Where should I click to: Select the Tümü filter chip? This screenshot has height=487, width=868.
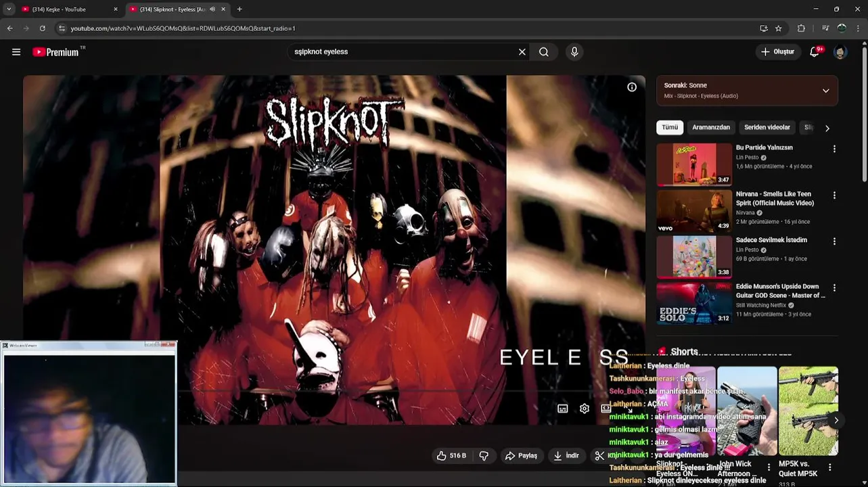pos(670,127)
